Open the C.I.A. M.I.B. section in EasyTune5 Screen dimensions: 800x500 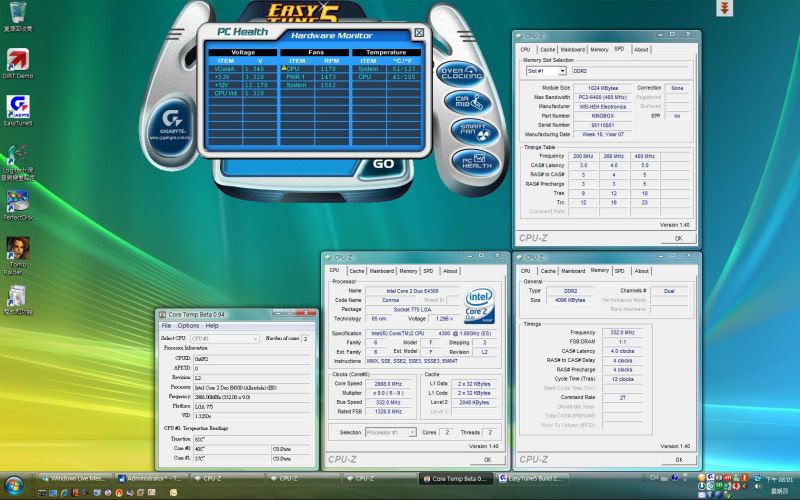point(467,102)
